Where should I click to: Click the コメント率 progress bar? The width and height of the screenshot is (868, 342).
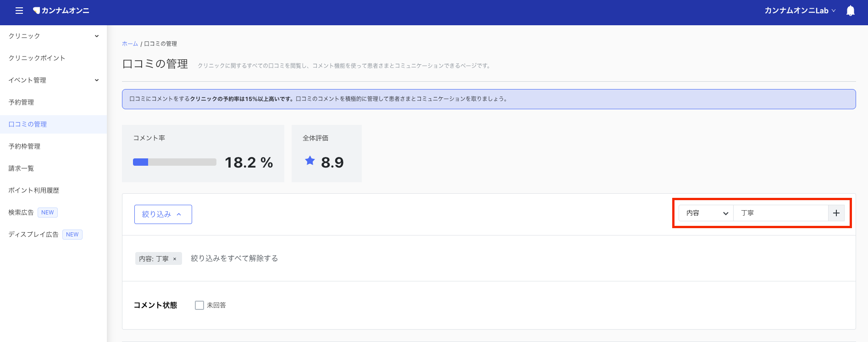(175, 162)
